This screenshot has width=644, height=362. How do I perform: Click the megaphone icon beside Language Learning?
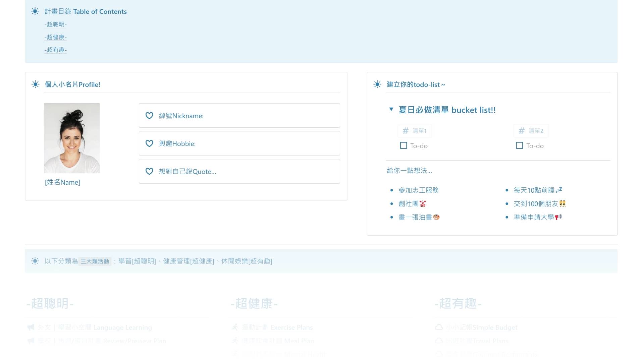(x=31, y=327)
